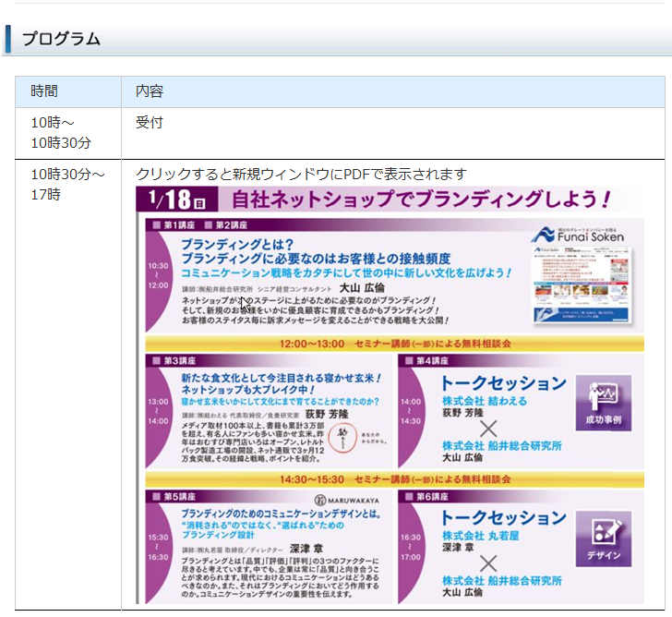Click the 10:30～12:00 time marker
This screenshot has height=617, width=672.
158,275
